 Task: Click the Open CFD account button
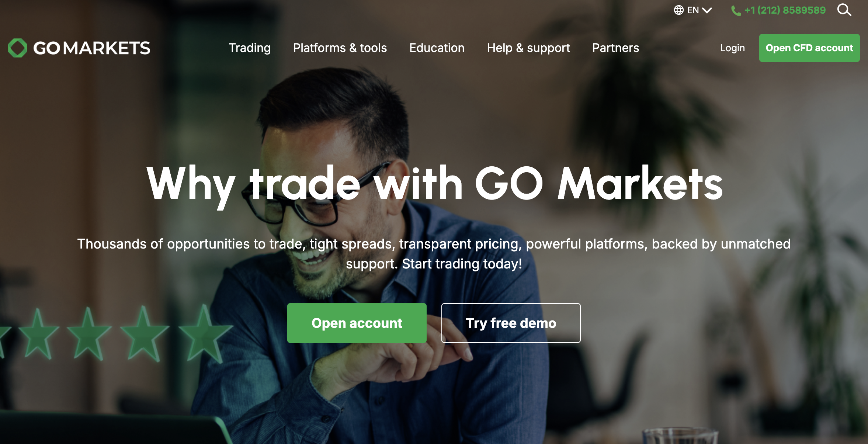pyautogui.click(x=809, y=48)
